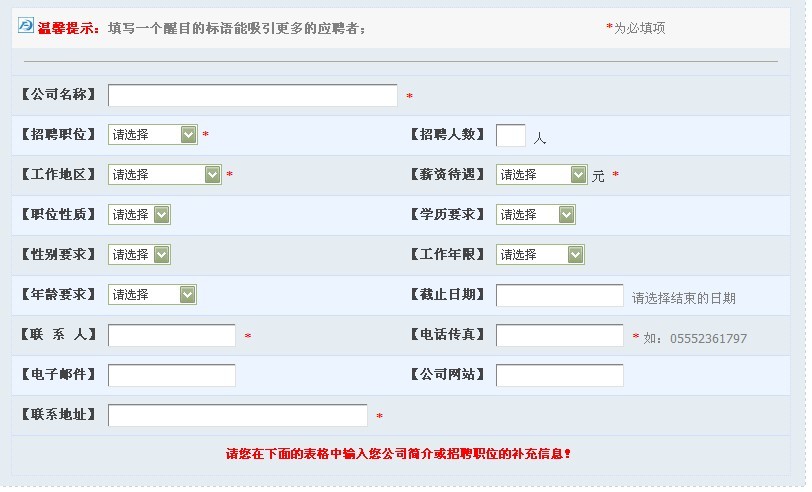Click the 【招聘职位】 label
Screen dimensions: 812x492
pos(59,134)
